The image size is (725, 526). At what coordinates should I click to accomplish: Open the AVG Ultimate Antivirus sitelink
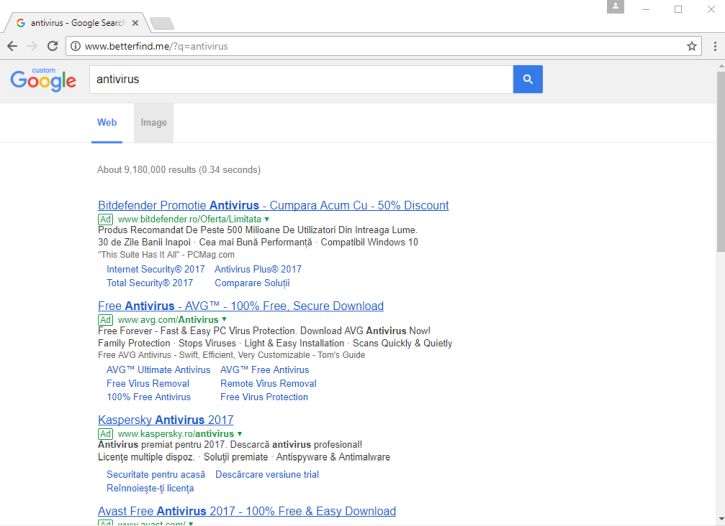coord(158,370)
